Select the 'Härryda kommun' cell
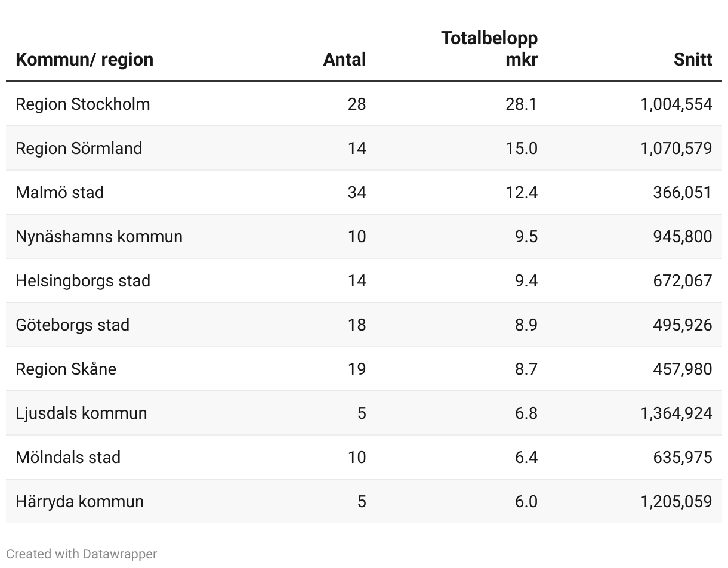Screen dimensions: 728x568 coord(80,502)
